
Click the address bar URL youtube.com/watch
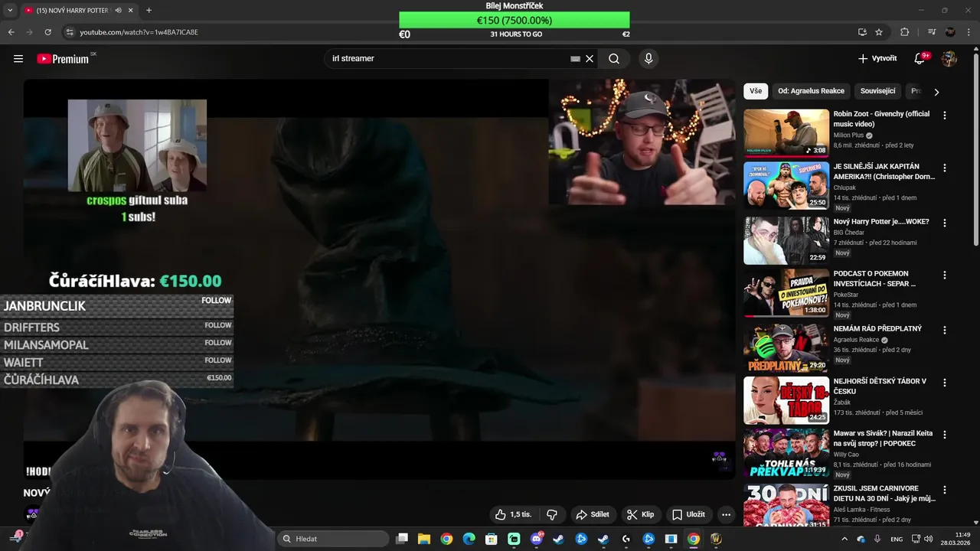pyautogui.click(x=139, y=32)
